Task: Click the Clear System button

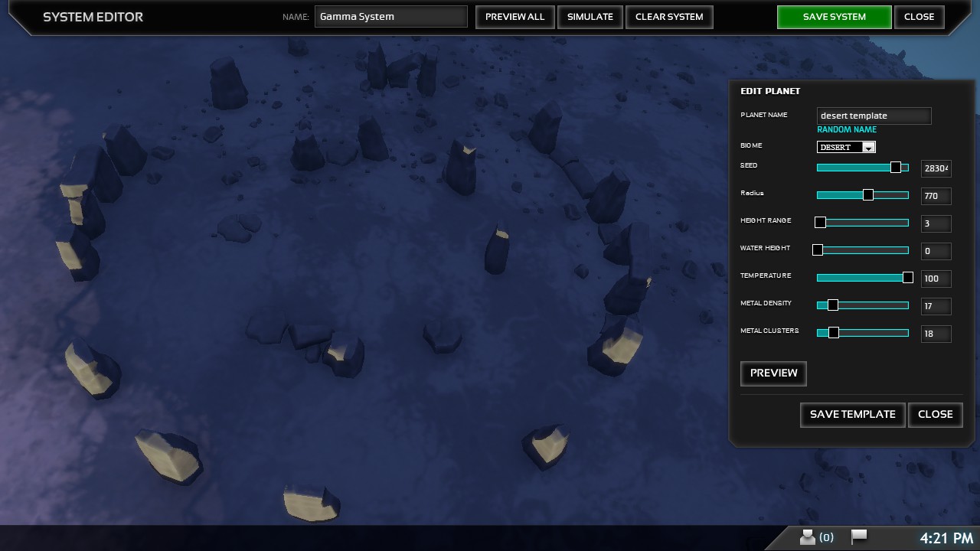Action: pyautogui.click(x=669, y=17)
